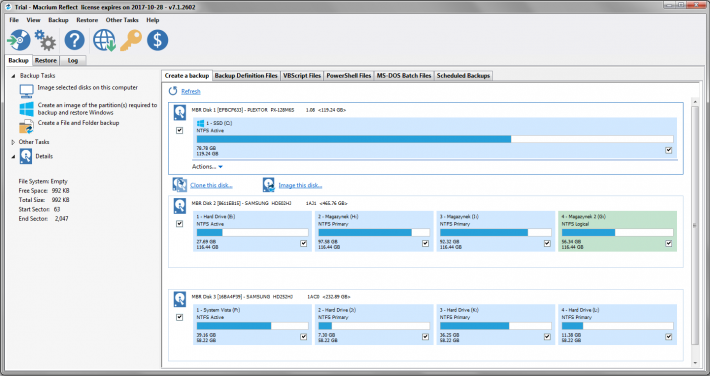The image size is (710, 376).
Task: Open the blue question mark help icon
Action: 74,40
